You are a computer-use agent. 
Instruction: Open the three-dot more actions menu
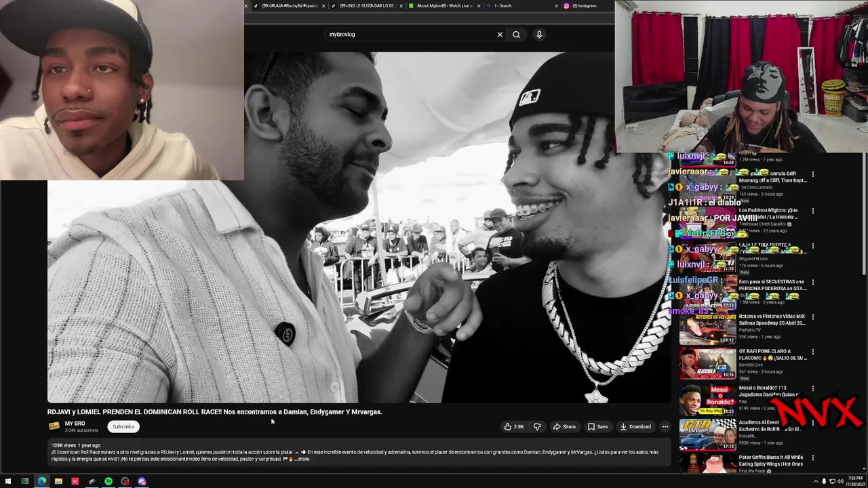click(665, 427)
